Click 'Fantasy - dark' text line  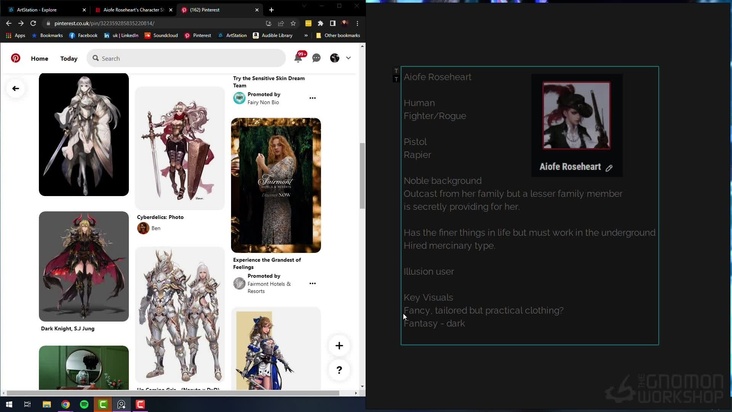(x=434, y=323)
